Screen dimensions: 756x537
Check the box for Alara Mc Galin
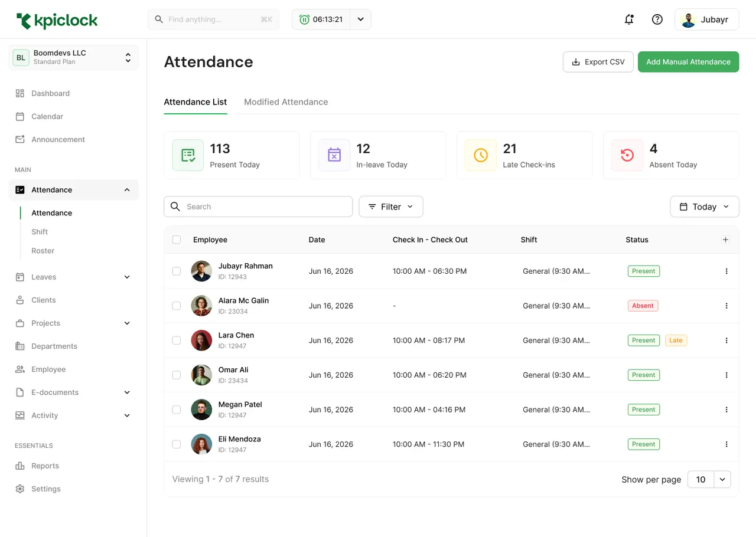click(x=177, y=306)
